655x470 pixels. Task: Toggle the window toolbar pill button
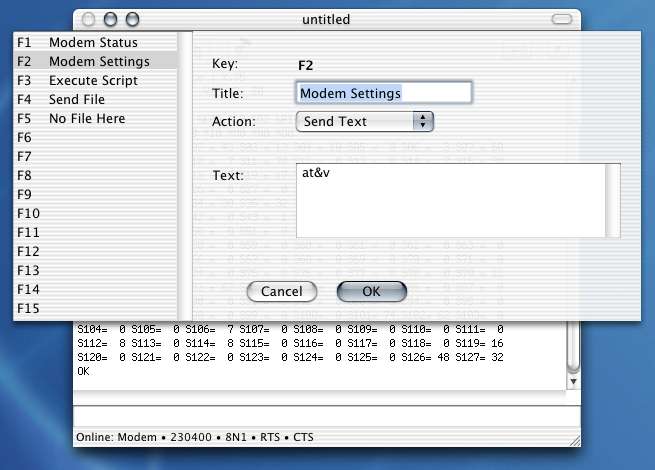tap(564, 19)
